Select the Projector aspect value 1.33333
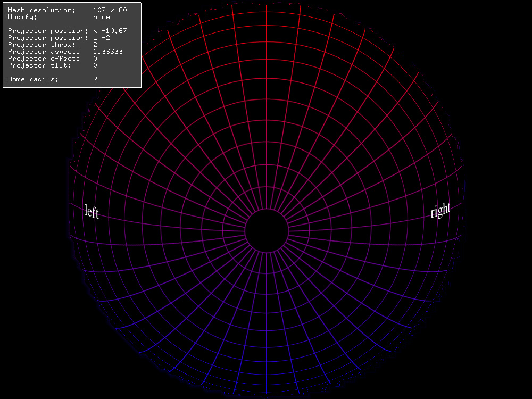 pyautogui.click(x=108, y=52)
